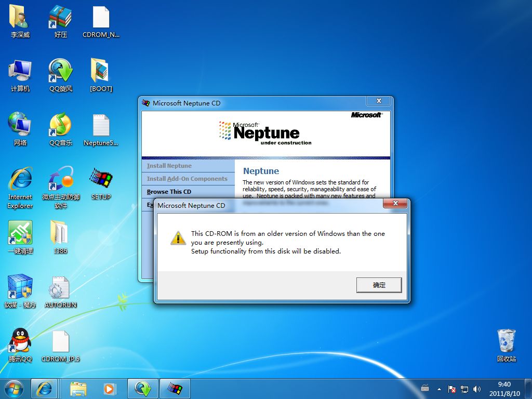
Task: Open 微点主动防御软件 desktop shortcut
Action: tap(60, 188)
